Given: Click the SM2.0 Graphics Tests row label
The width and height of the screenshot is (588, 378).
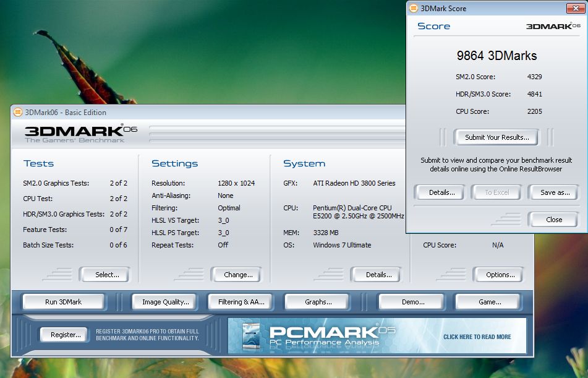Looking at the screenshot, I should (56, 183).
